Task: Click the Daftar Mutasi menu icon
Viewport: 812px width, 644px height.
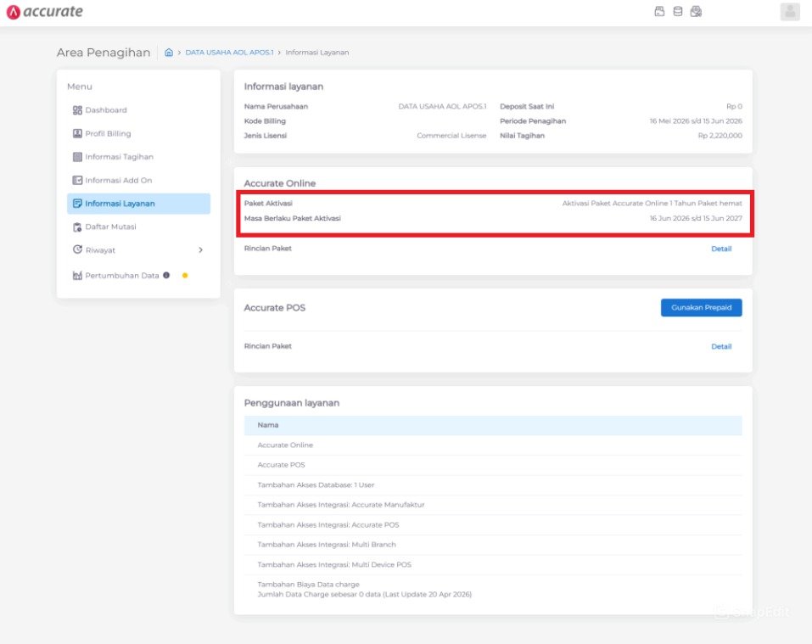Action: pos(77,227)
